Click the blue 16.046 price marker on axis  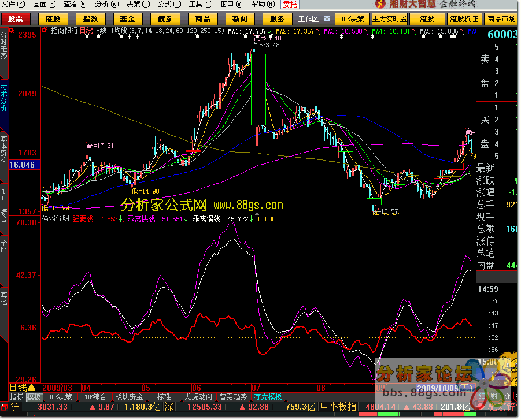[24, 165]
